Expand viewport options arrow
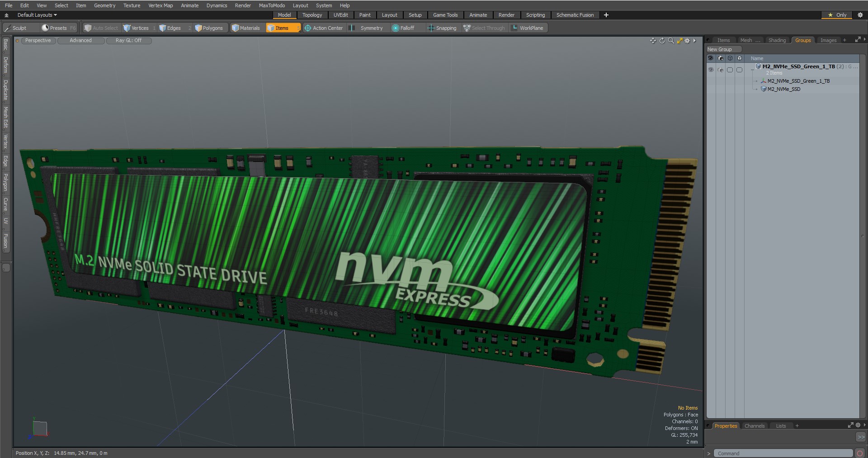868x458 pixels. click(694, 41)
